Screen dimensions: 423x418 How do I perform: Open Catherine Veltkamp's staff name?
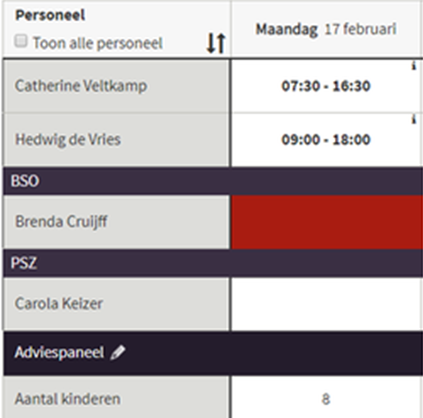click(x=81, y=86)
